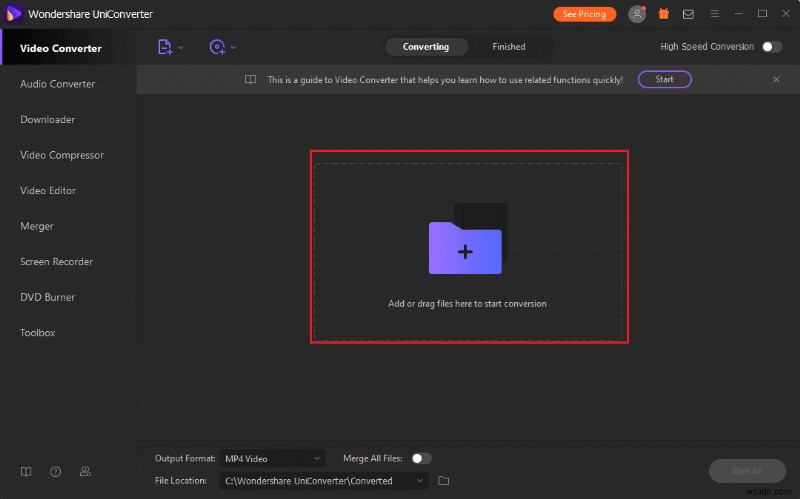Click the help question mark icon
This screenshot has height=499, width=800.
(56, 471)
